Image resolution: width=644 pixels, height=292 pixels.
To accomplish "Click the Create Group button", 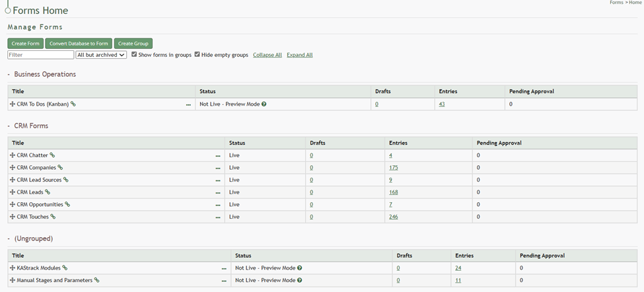I will coord(133,44).
